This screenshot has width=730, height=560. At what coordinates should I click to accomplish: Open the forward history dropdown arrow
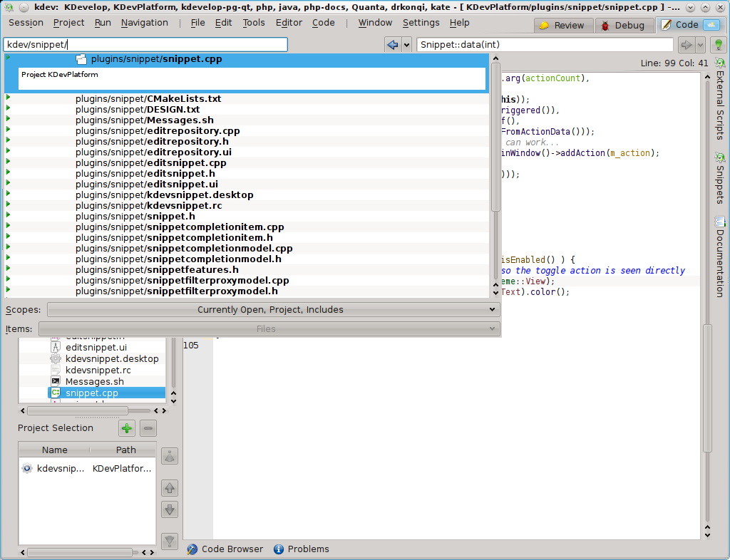[700, 45]
